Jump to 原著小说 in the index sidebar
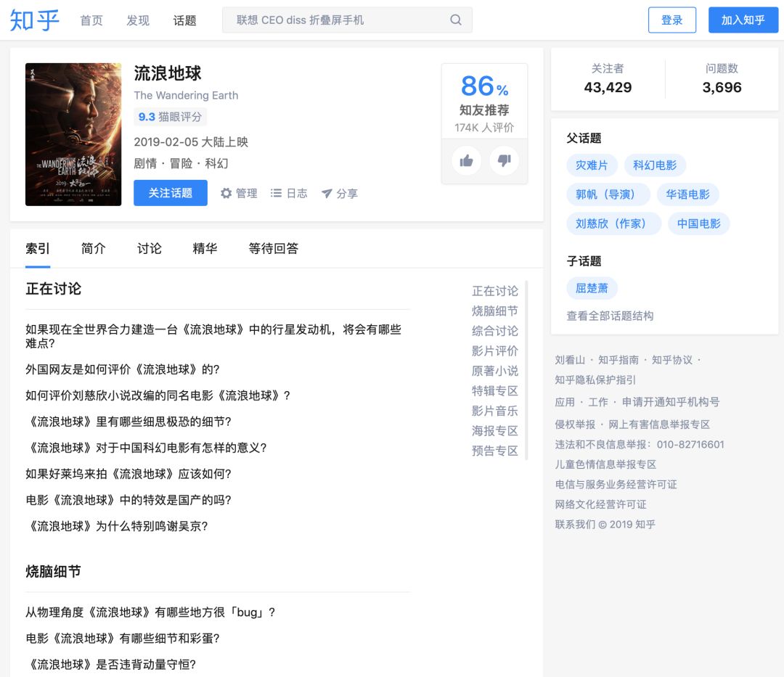The height and width of the screenshot is (677, 784). click(495, 371)
